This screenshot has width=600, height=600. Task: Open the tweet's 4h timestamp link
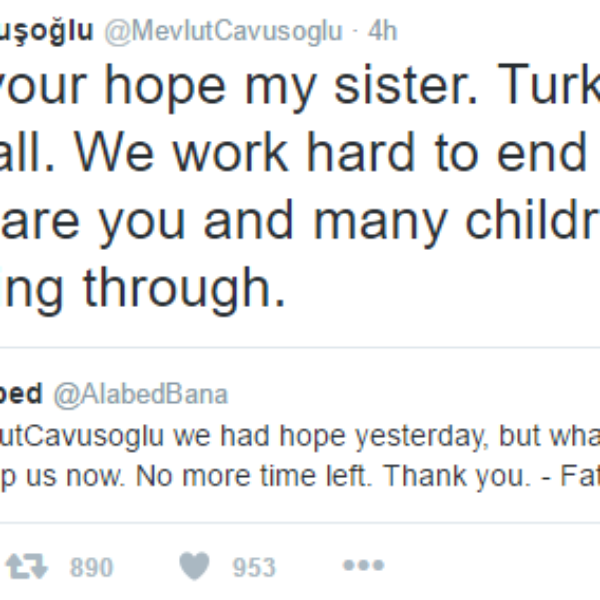click(x=382, y=31)
